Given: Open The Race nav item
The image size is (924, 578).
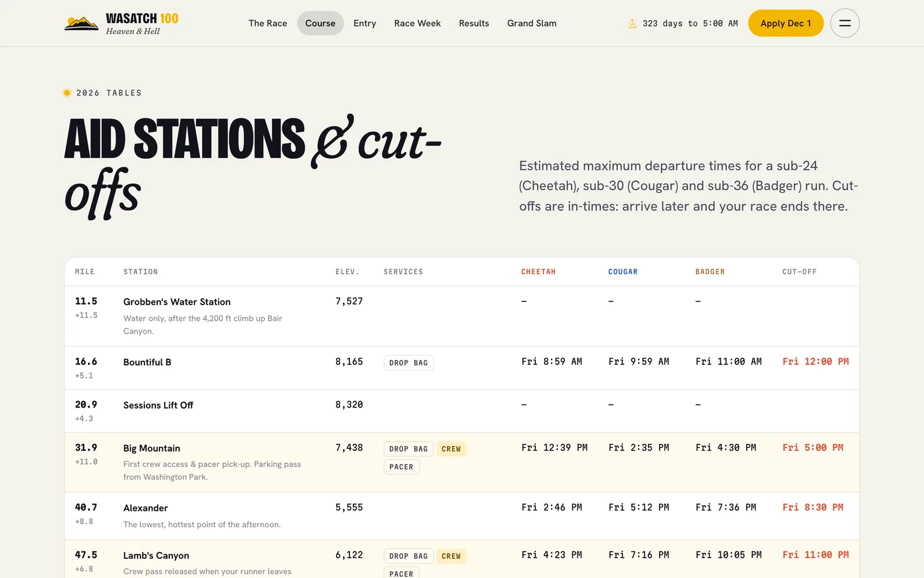Looking at the screenshot, I should 267,23.
